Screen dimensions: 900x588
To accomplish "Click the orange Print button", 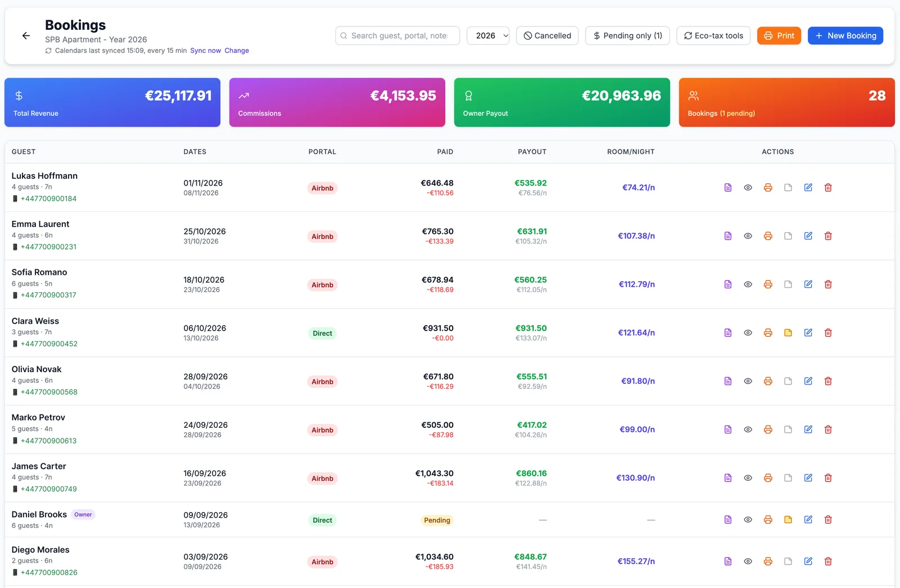I will (x=779, y=35).
